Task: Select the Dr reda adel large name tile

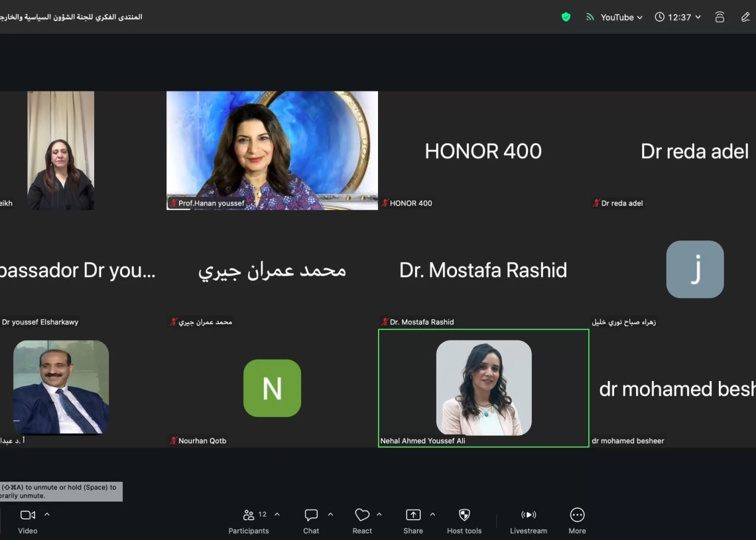Action: pyautogui.click(x=673, y=150)
